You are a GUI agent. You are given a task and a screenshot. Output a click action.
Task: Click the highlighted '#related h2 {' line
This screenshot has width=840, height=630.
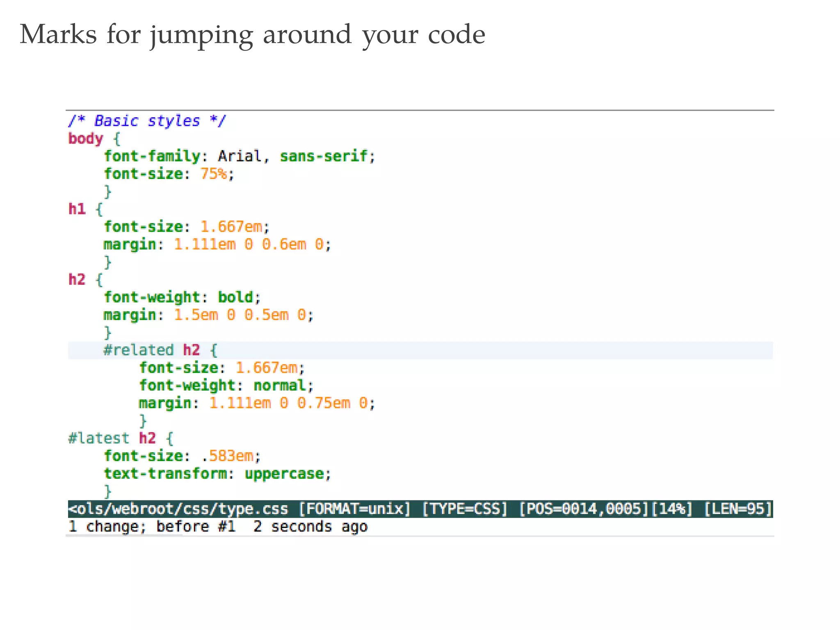point(160,350)
